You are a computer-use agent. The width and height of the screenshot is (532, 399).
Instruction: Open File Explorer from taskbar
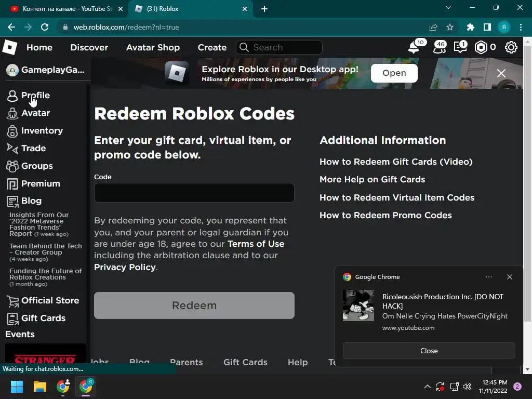(x=39, y=387)
